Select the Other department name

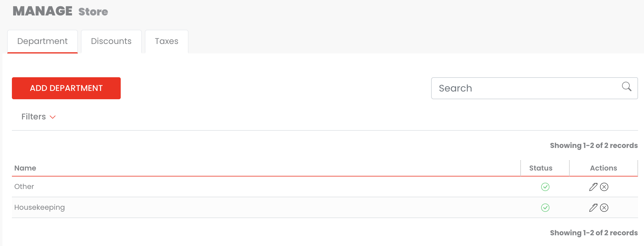[x=24, y=187]
